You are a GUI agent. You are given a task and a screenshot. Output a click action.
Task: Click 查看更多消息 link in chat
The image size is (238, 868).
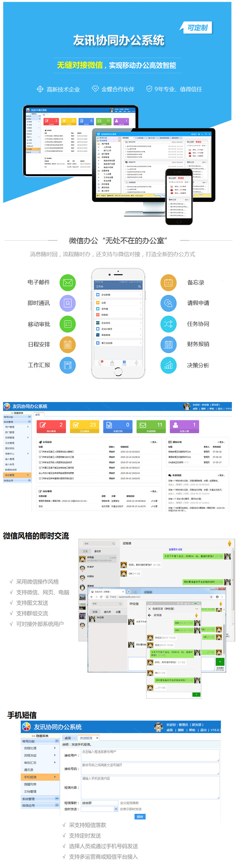tap(175, 549)
